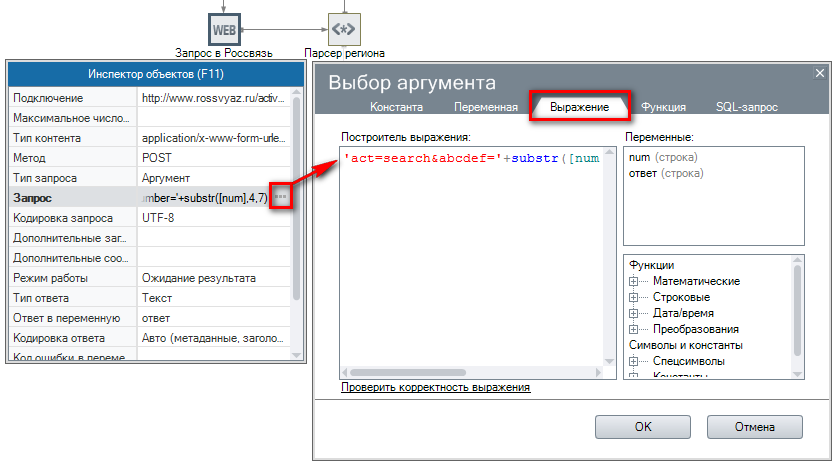
Task: Click the ellipsis button in Запрос row
Action: (x=280, y=198)
